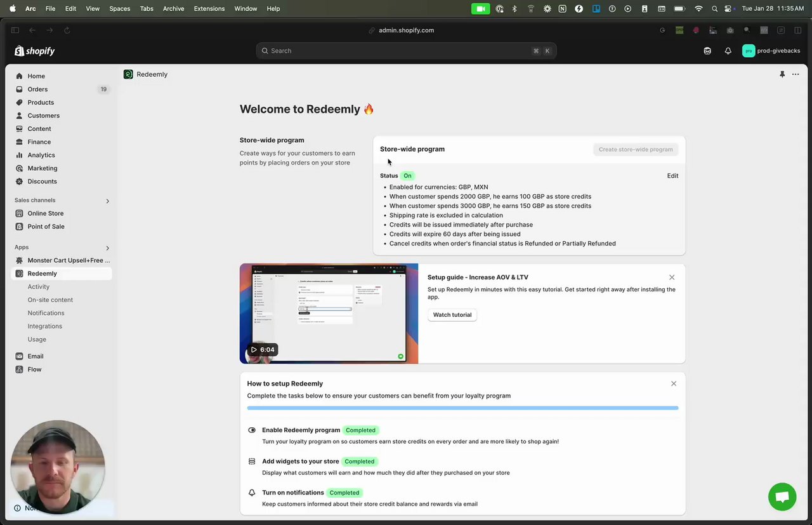Screen dimensions: 812x525
Task: Click the Finance icon in the sidebar
Action: [19, 142]
